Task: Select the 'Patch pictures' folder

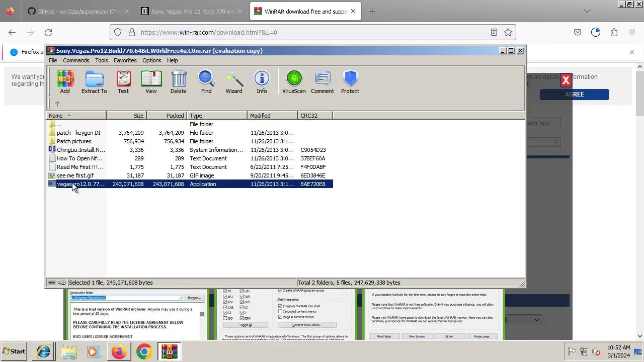Action: coord(190,141)
